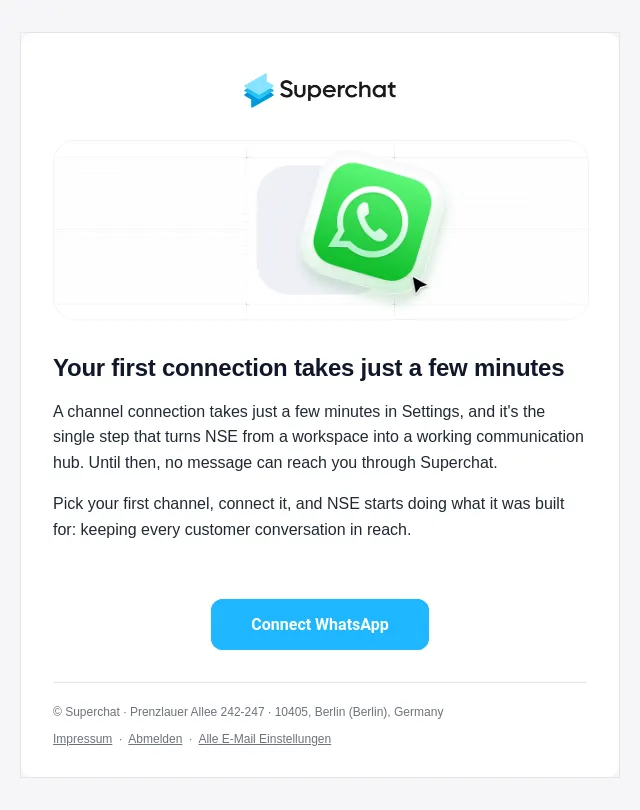The width and height of the screenshot is (640, 810).
Task: Click the black cursor arrow graphic in banner
Action: pos(419,285)
